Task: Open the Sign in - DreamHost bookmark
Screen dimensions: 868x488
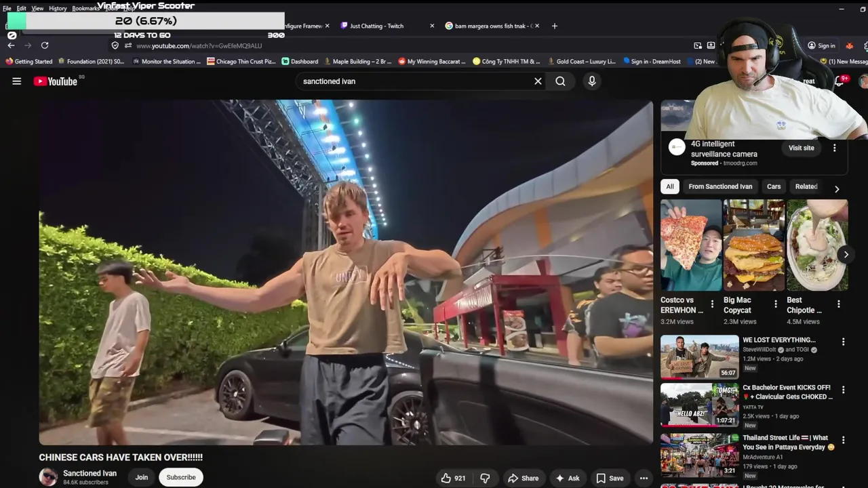Action: pos(652,61)
